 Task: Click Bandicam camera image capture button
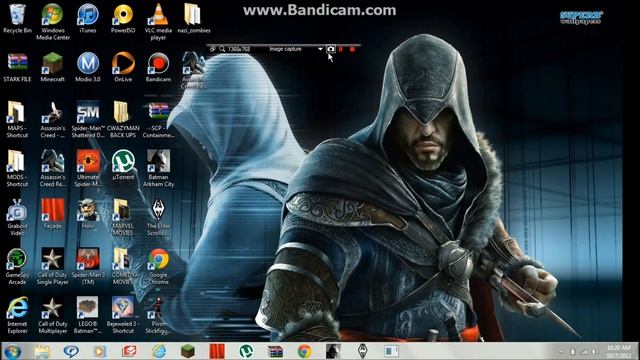click(x=331, y=49)
